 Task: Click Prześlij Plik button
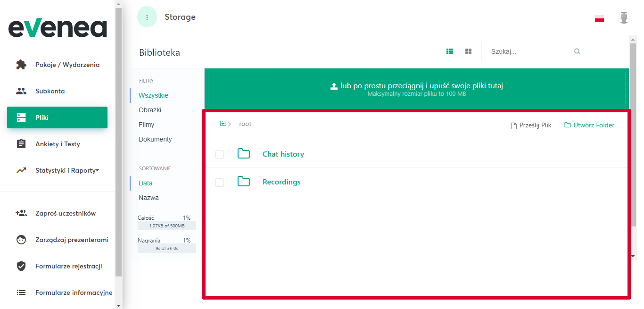point(531,125)
